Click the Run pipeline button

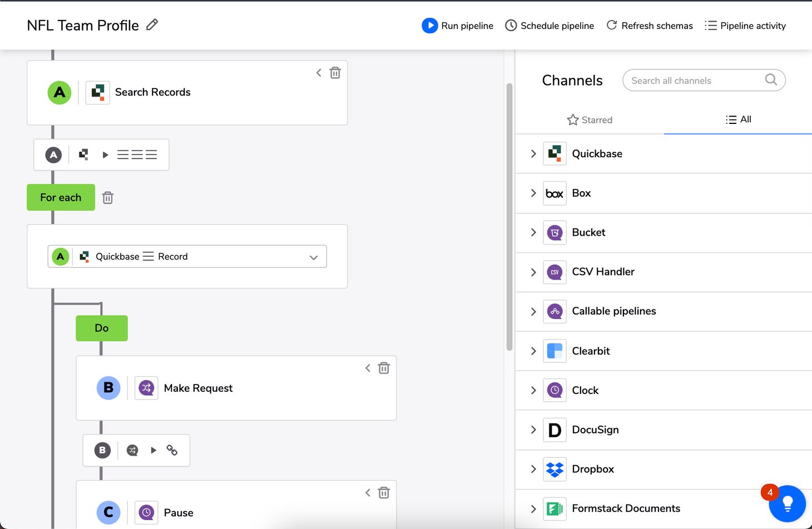[457, 26]
